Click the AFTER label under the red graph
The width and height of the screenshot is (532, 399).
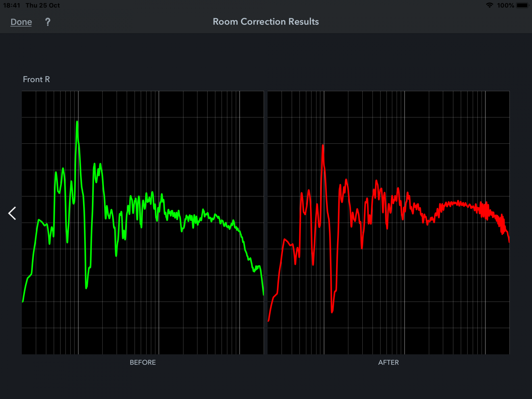(x=388, y=362)
